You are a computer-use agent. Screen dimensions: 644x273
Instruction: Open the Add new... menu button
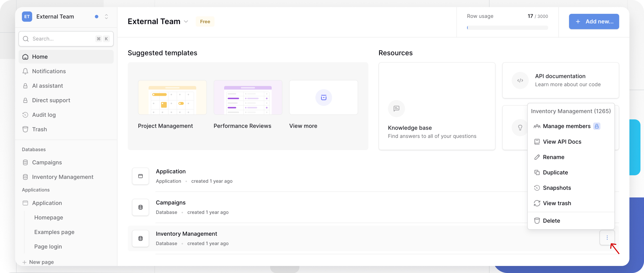(594, 22)
